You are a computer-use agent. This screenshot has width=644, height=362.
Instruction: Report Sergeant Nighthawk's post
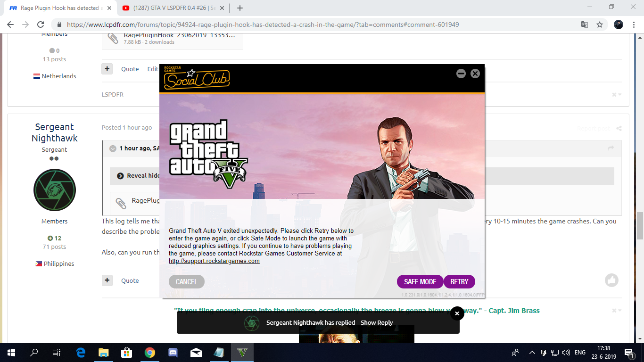coord(594,128)
